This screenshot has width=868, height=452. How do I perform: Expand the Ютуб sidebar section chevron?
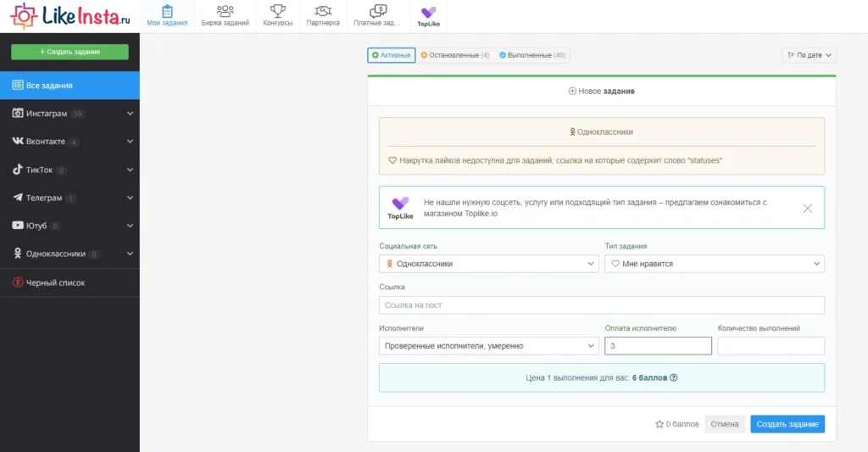pyautogui.click(x=130, y=226)
